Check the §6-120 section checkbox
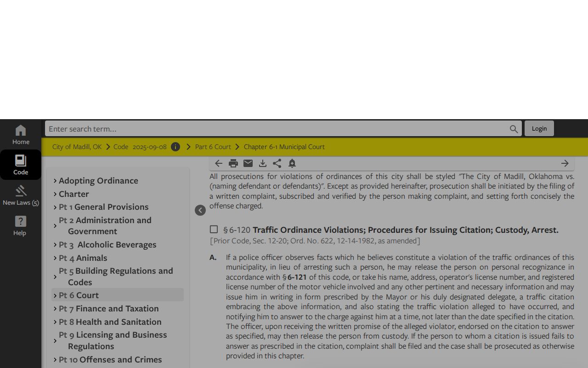 coord(214,229)
